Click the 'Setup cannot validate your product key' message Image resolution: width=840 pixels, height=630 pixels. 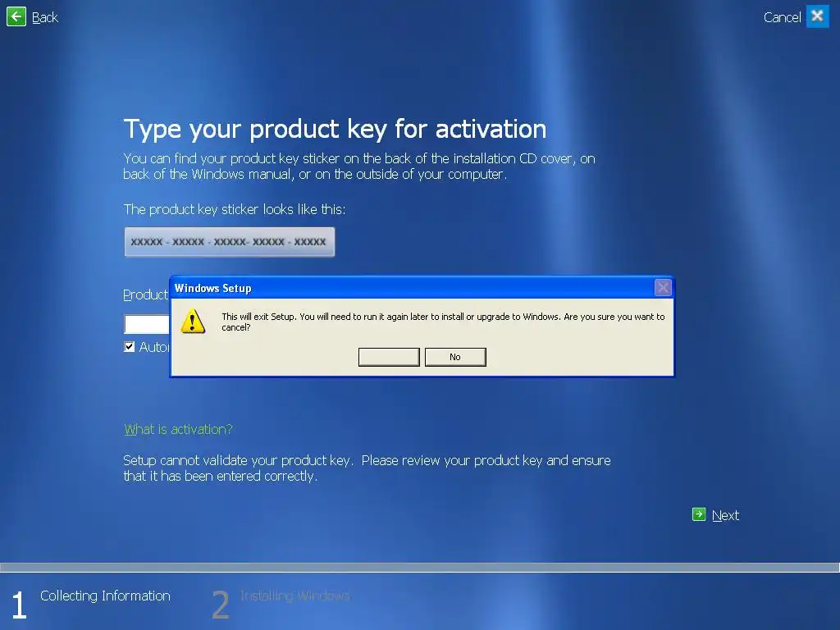pyautogui.click(x=367, y=468)
